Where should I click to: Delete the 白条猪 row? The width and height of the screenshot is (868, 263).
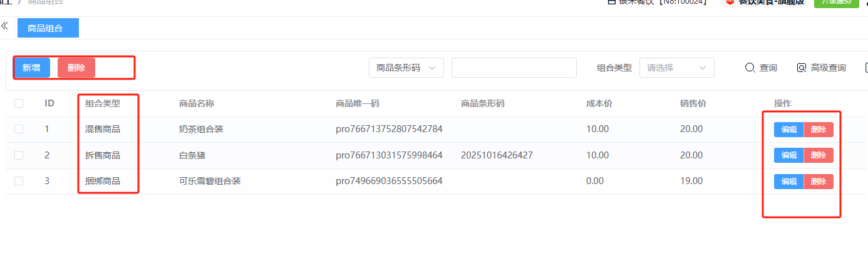point(819,155)
